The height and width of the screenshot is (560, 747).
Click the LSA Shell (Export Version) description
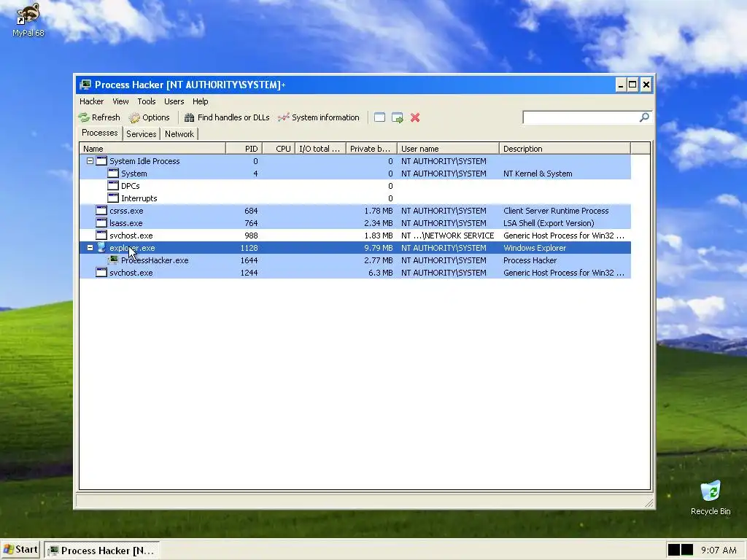(x=549, y=223)
